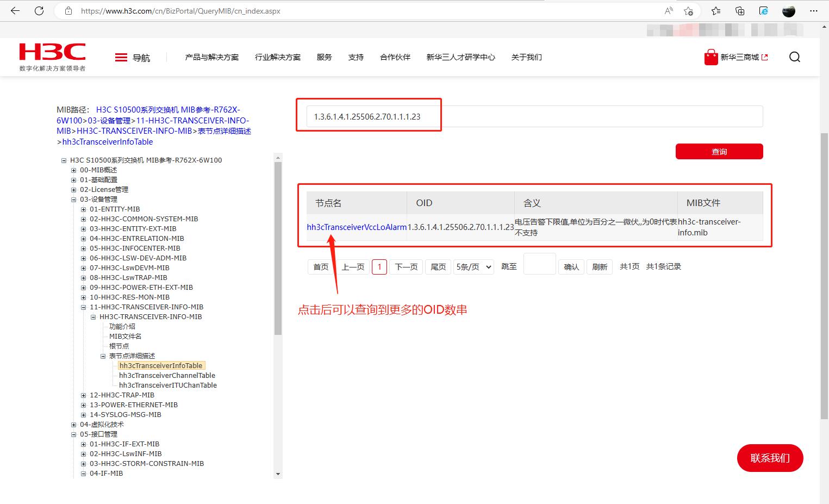
Task: Expand the 12-HH3C-TRAP-MIB tree node
Action: 84,395
